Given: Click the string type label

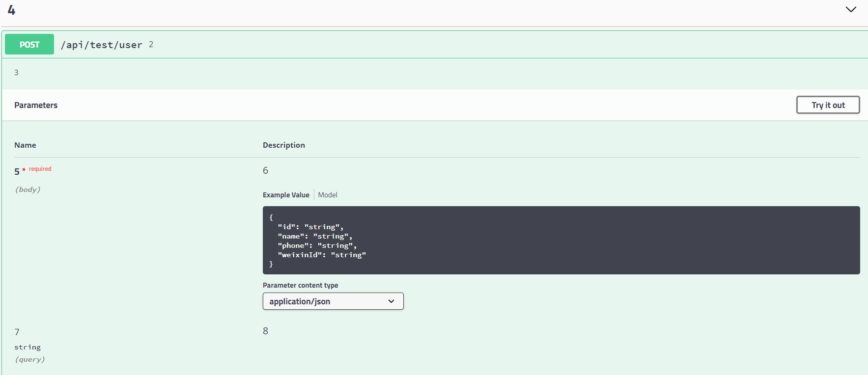Looking at the screenshot, I should (28, 347).
